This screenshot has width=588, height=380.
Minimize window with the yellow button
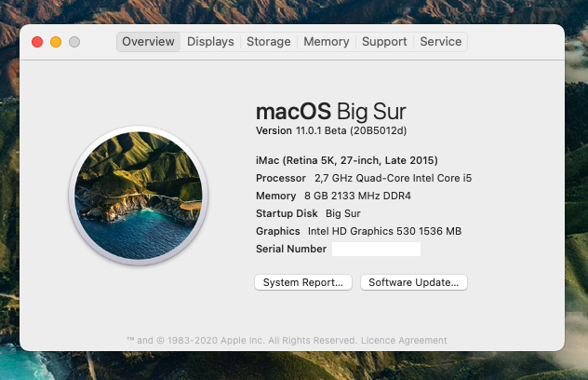pyautogui.click(x=56, y=42)
